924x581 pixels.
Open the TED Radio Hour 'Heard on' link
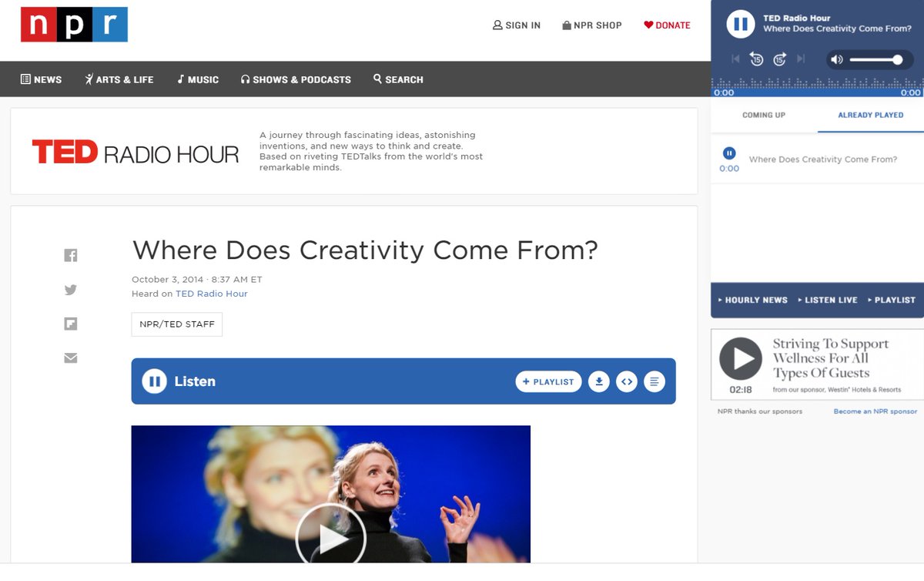(212, 294)
